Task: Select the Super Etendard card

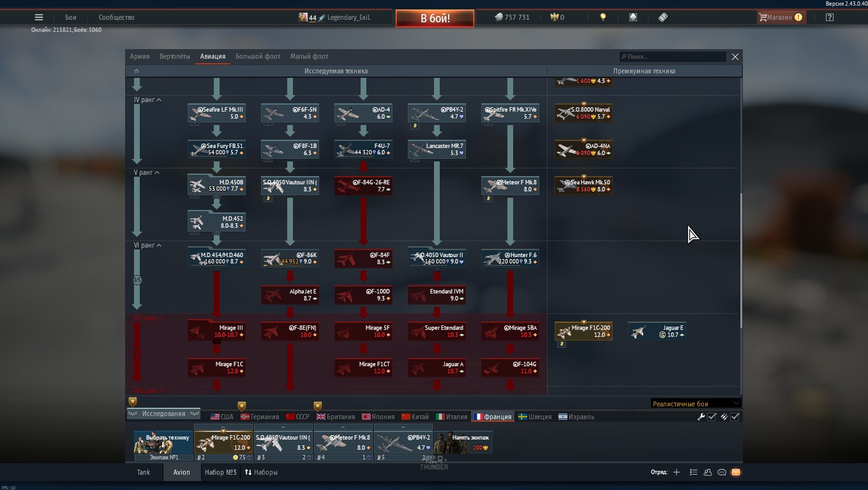Action: [x=437, y=331]
